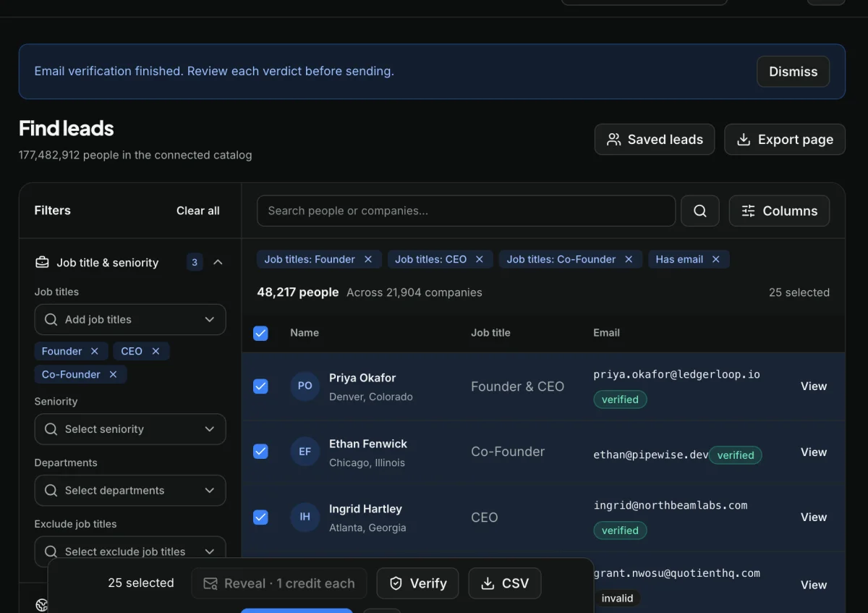
Task: Click the IH avatar for Ingrid Hartley
Action: tap(305, 517)
